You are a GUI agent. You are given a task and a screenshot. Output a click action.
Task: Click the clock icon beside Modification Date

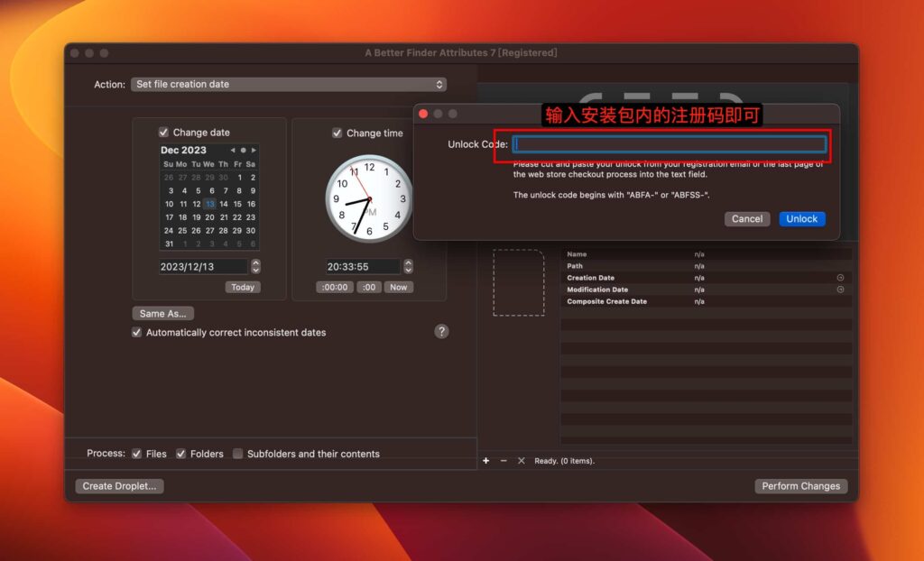tap(839, 290)
